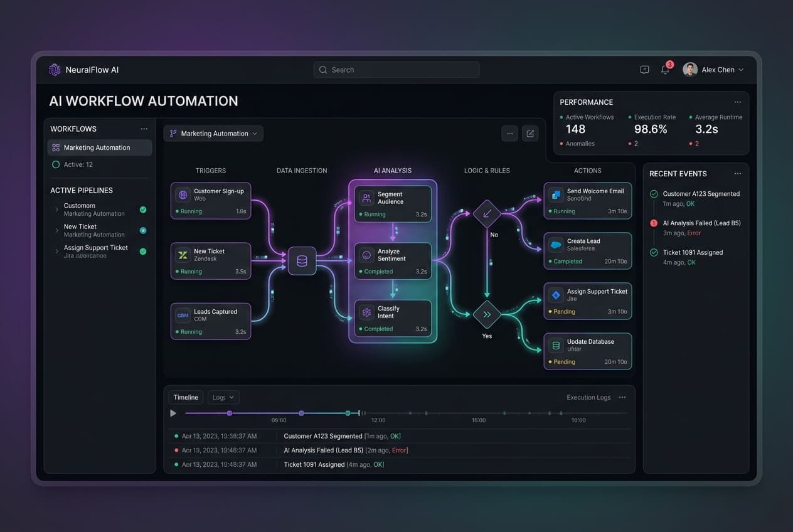Open the Recent Events panel options menu

(738, 173)
